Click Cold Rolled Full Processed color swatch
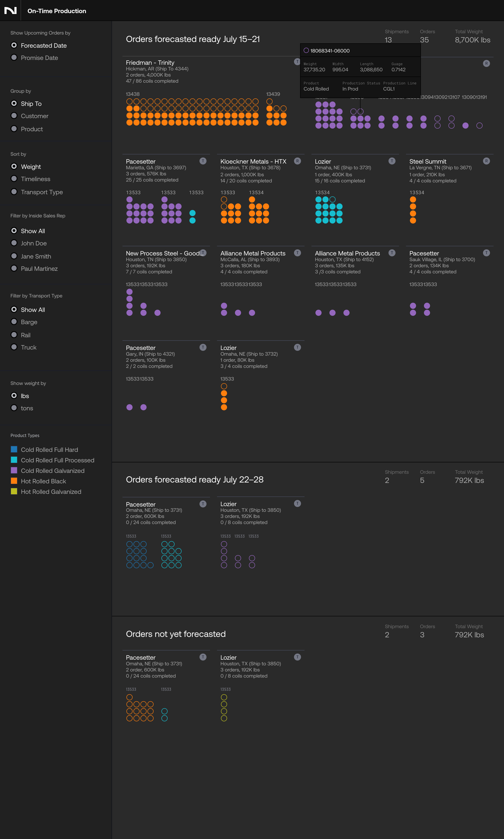This screenshot has width=504, height=839. (x=14, y=460)
